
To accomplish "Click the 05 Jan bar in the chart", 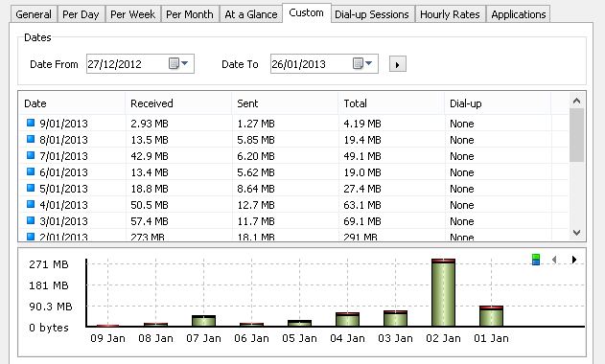I will pos(299,324).
